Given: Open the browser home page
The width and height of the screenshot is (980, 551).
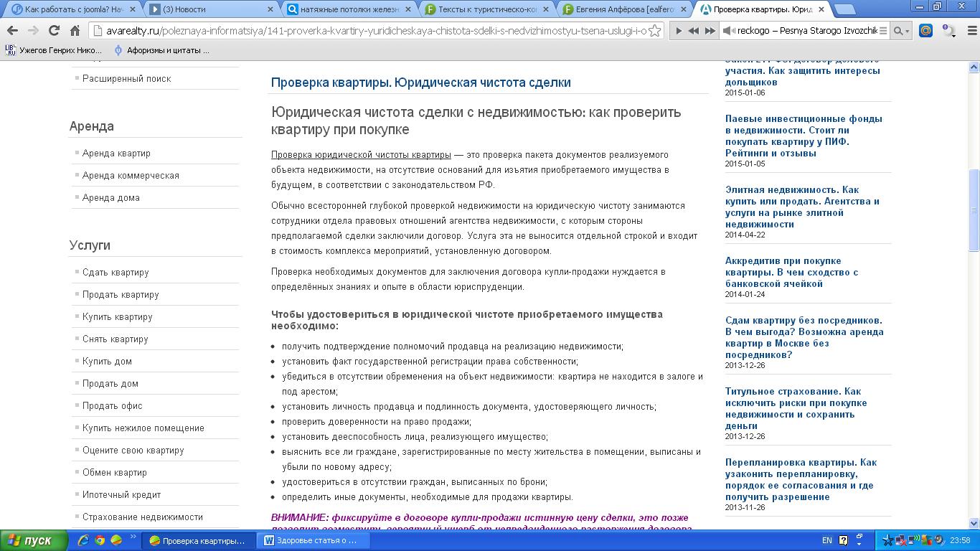Looking at the screenshot, I should click(x=75, y=31).
